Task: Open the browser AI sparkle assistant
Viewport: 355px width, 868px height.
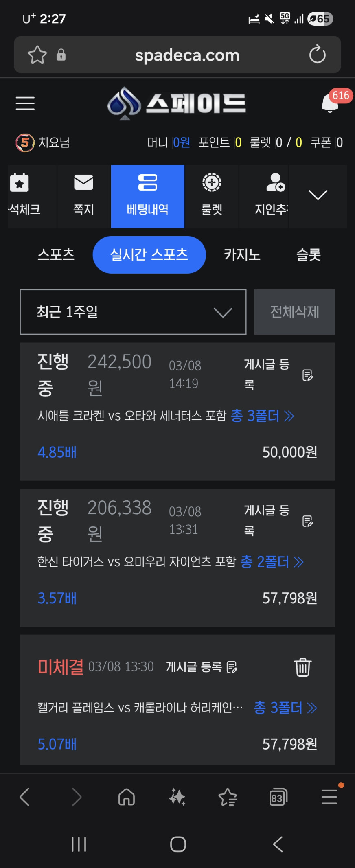Action: coord(177,797)
